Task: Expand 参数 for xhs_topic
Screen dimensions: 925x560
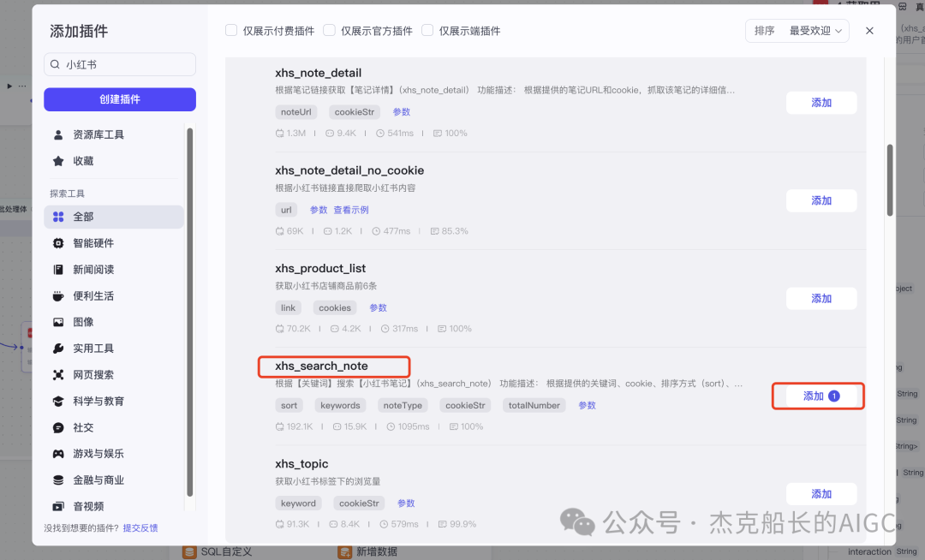Action: click(406, 503)
